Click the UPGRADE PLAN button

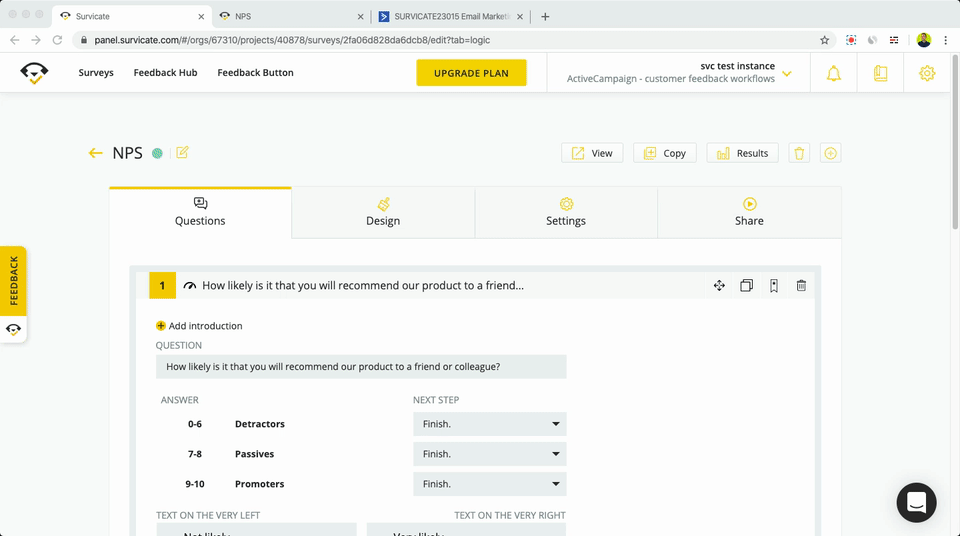click(x=471, y=73)
